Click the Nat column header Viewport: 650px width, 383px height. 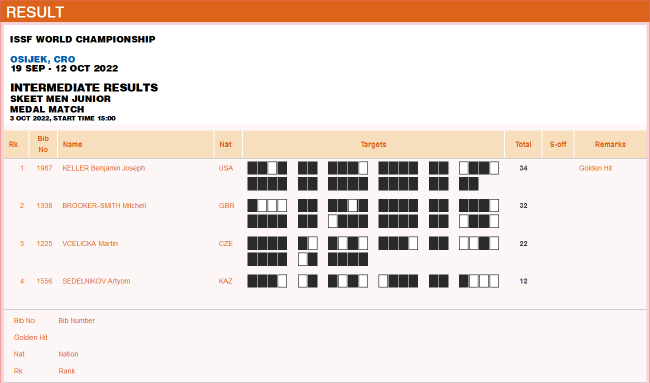226,144
